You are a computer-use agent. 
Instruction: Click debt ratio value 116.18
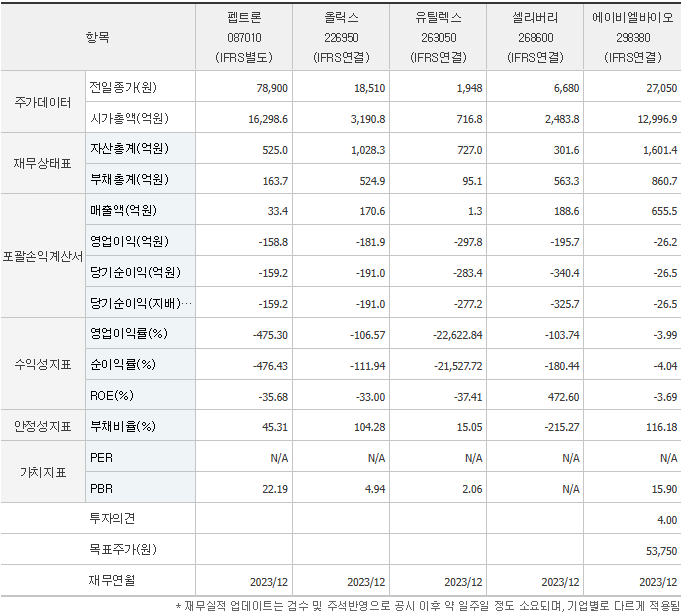coord(662,427)
